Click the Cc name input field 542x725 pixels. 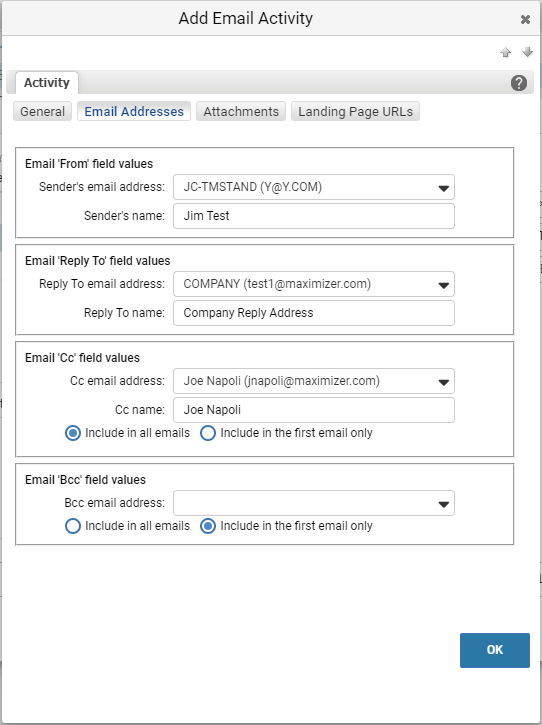[314, 410]
